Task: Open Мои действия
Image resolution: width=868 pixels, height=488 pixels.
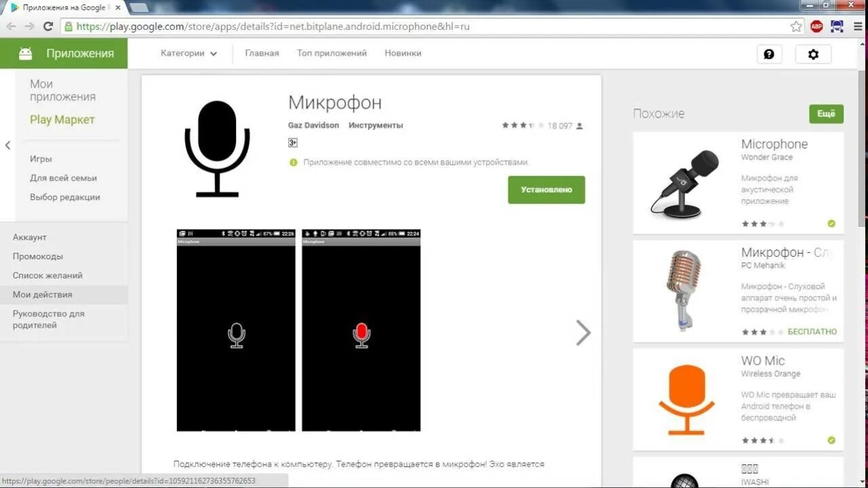Action: (x=42, y=294)
